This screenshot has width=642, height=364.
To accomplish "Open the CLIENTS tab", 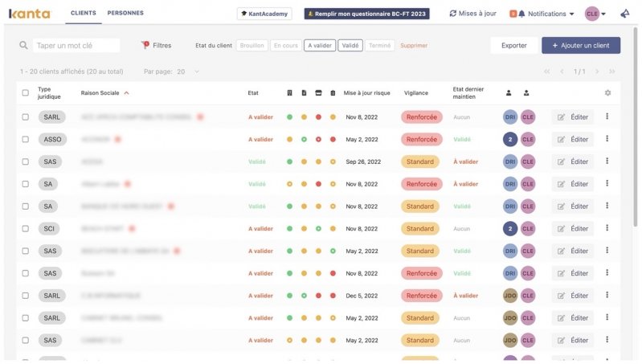I will (84, 14).
